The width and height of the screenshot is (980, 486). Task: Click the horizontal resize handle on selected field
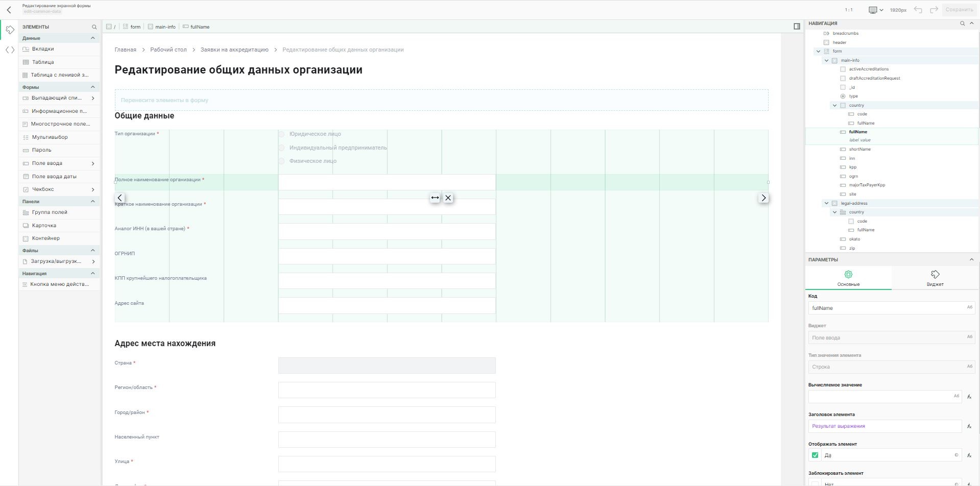pyautogui.click(x=435, y=198)
